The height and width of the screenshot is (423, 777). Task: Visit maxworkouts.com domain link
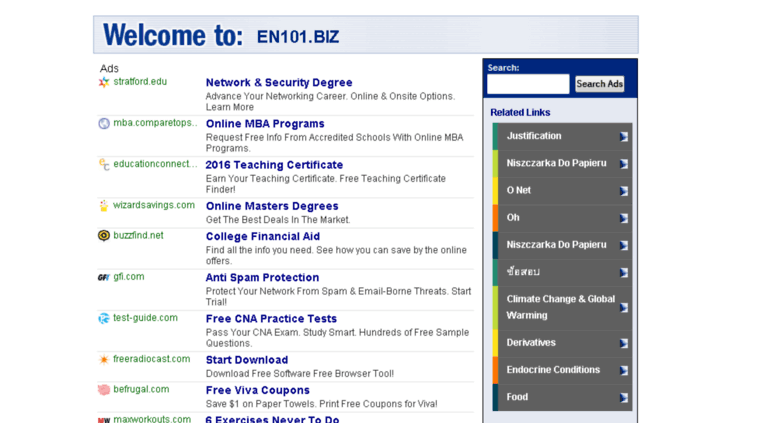click(152, 419)
